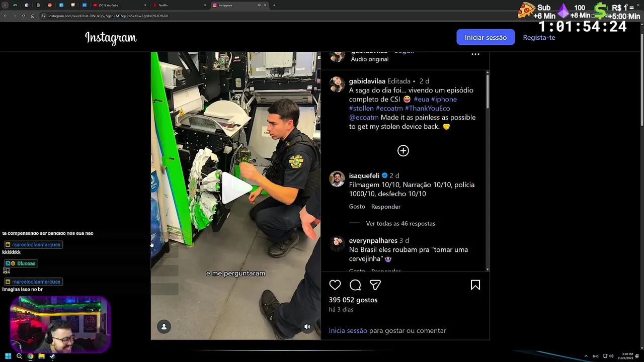The width and height of the screenshot is (644, 362).
Task: Open the browser tab search dropdown
Action: coord(4,5)
